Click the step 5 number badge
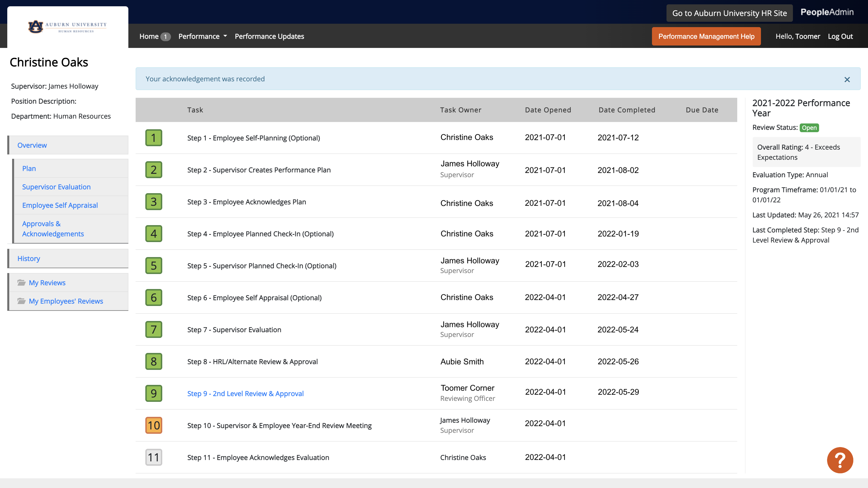The image size is (868, 488). point(154,266)
